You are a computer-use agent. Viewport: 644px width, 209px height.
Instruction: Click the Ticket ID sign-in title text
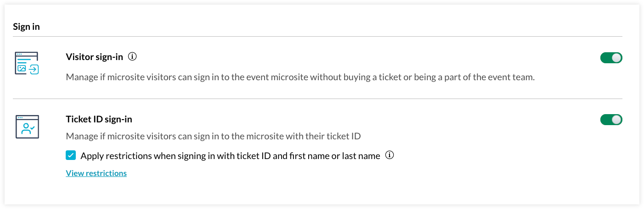[x=99, y=119]
